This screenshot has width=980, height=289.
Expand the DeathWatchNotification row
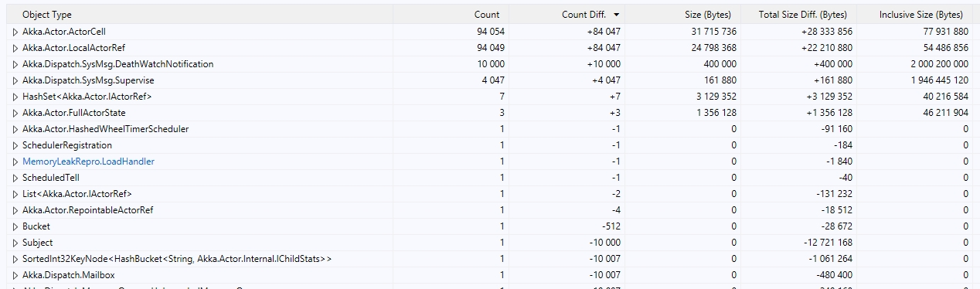(15, 64)
